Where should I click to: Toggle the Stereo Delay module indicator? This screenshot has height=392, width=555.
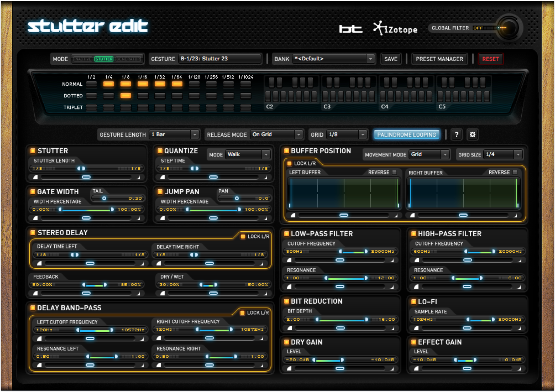click(33, 233)
